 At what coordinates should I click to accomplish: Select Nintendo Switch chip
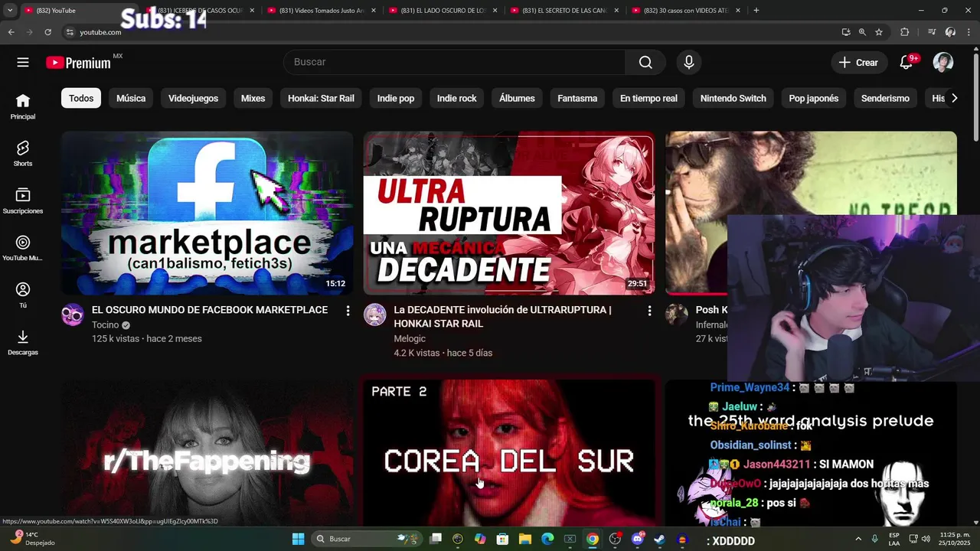coord(733,98)
